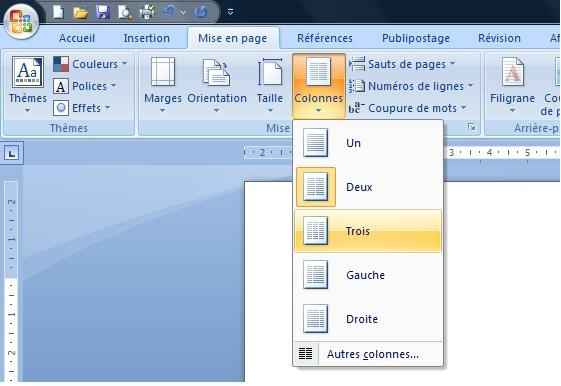Open the Taille paper size menu

(x=270, y=84)
